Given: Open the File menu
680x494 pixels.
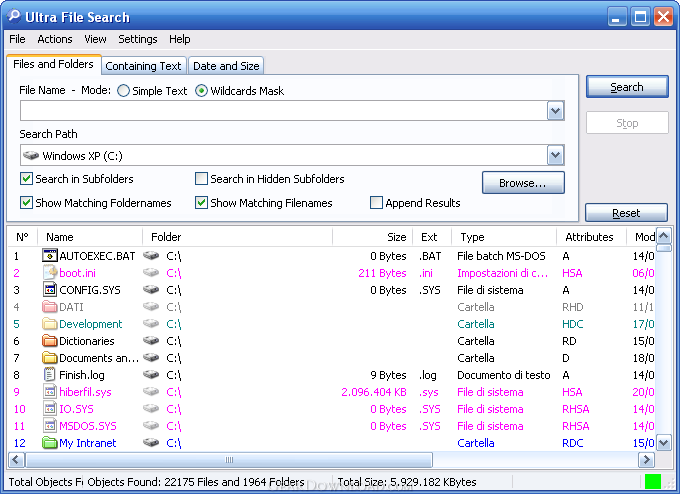Looking at the screenshot, I should (x=17, y=39).
